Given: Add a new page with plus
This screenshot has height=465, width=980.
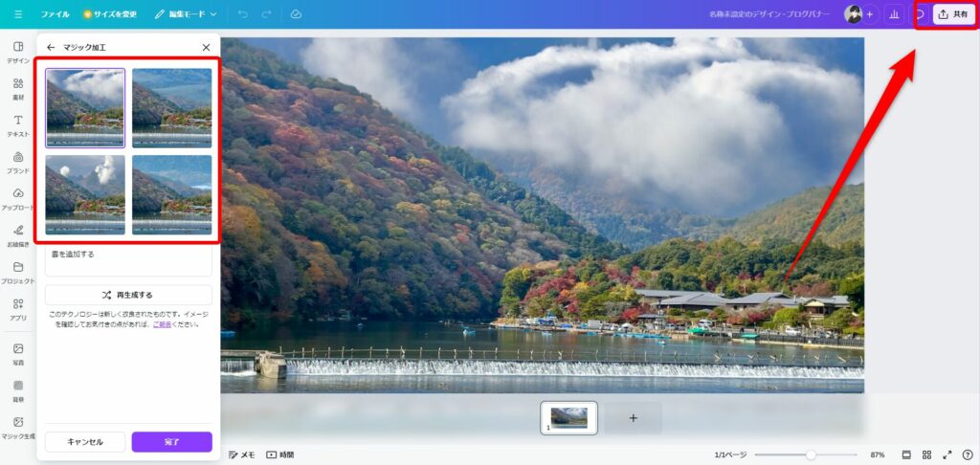Looking at the screenshot, I should coord(633,417).
